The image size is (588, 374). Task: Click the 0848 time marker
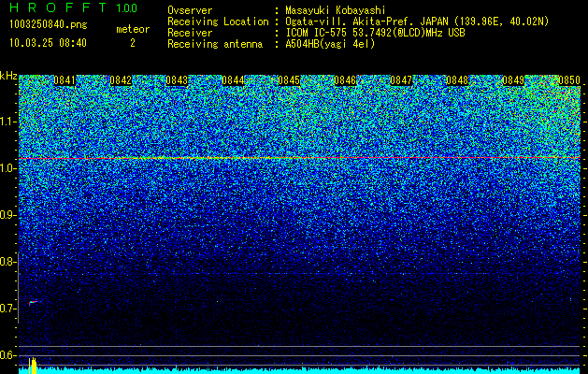457,80
